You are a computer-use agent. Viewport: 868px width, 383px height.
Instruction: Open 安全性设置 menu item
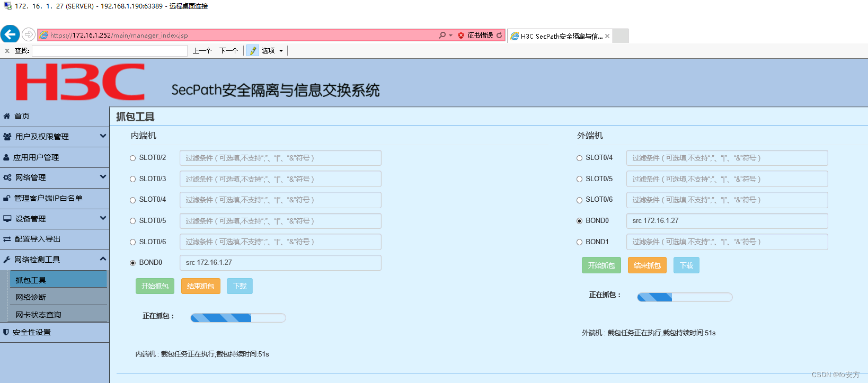click(55, 332)
